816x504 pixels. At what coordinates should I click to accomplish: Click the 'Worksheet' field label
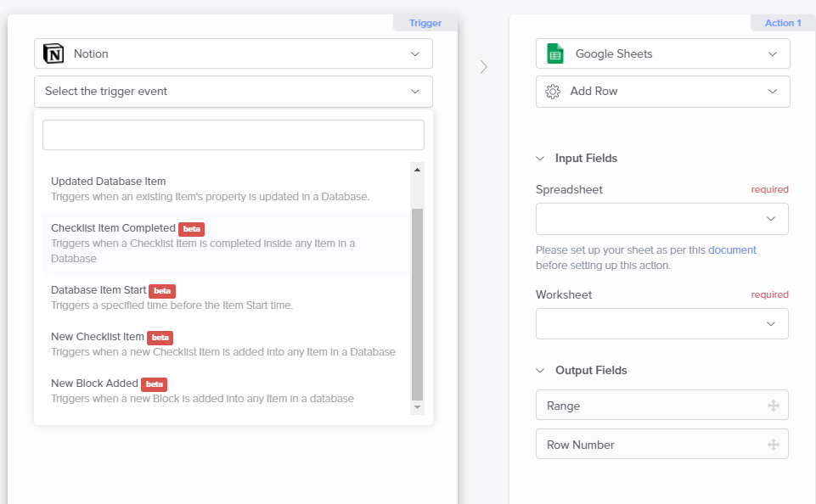pos(564,295)
